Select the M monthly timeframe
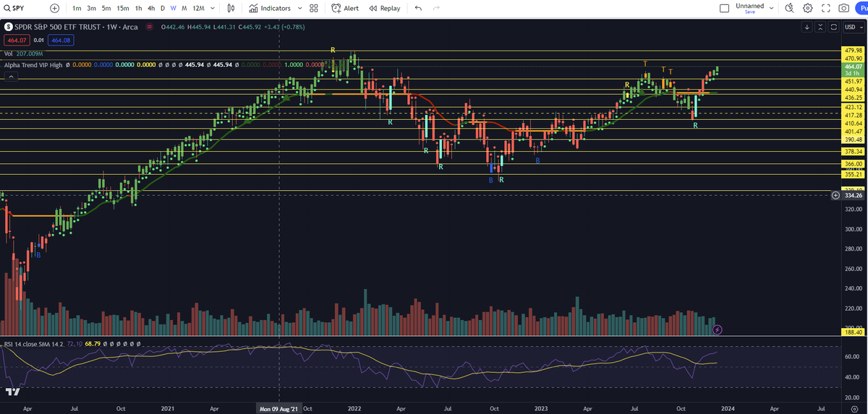 point(184,8)
